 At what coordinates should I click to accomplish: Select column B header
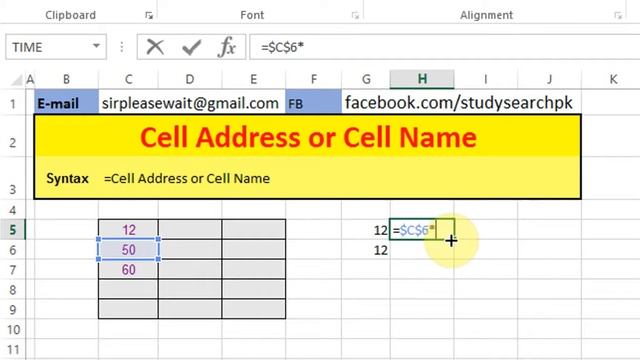click(x=66, y=79)
